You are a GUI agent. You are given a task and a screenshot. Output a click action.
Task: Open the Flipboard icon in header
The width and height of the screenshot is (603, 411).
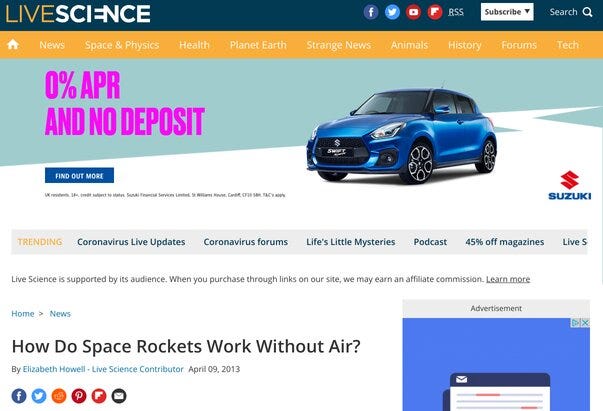(435, 12)
